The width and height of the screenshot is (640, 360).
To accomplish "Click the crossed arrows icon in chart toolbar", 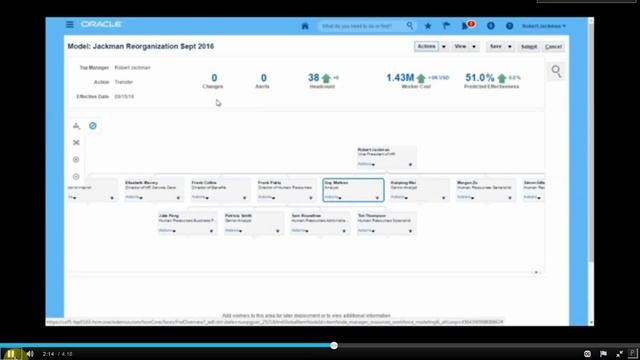I will pos(76,142).
